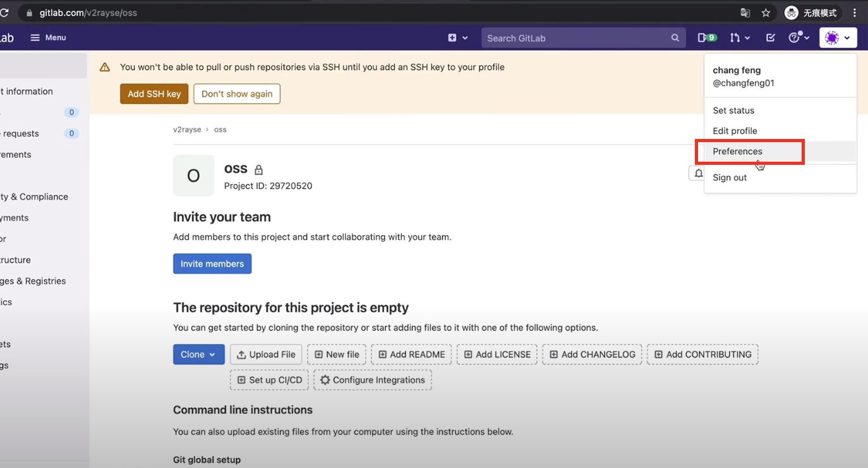868x468 pixels.
Task: Click the browser translate icon
Action: 745,13
